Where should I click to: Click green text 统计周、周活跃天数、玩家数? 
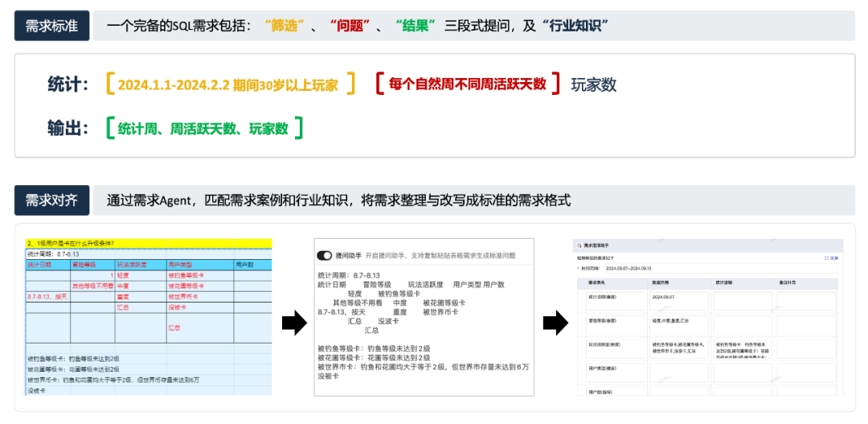[x=203, y=129]
